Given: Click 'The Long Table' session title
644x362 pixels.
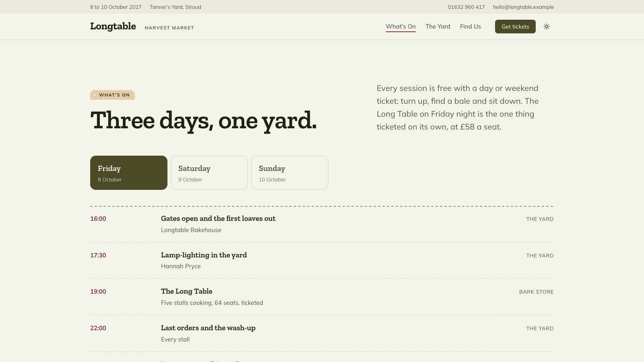Looking at the screenshot, I should coord(187,291).
